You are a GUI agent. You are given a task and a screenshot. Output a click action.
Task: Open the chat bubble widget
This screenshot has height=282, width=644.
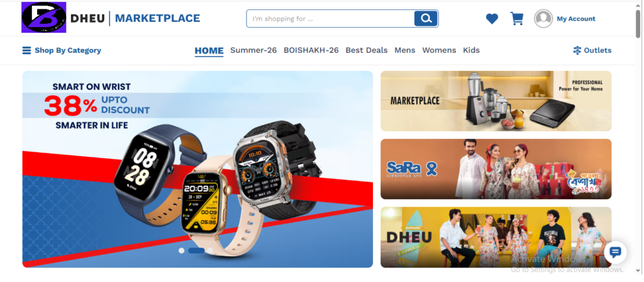pos(615,252)
